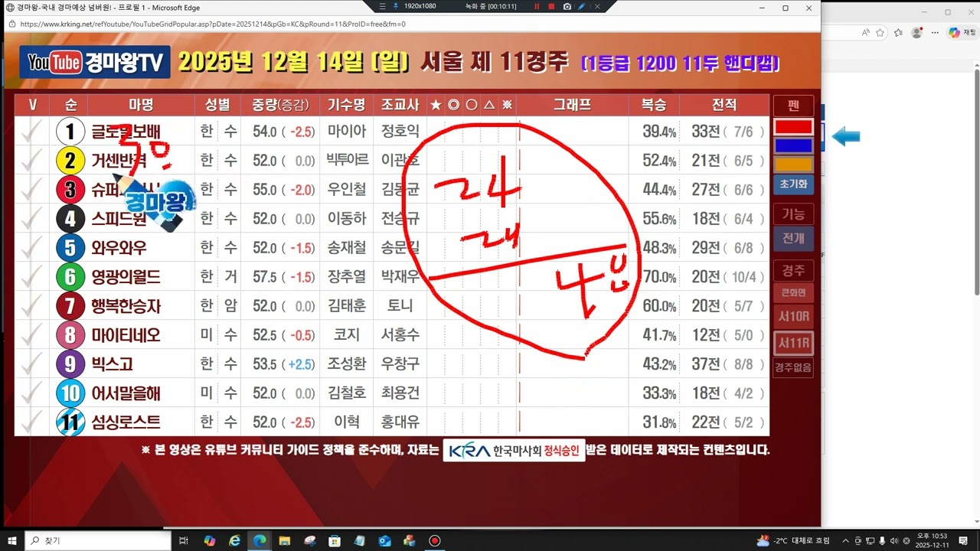Click the recorder toolbar pin icon
This screenshot has width=980, height=551.
[x=394, y=6]
